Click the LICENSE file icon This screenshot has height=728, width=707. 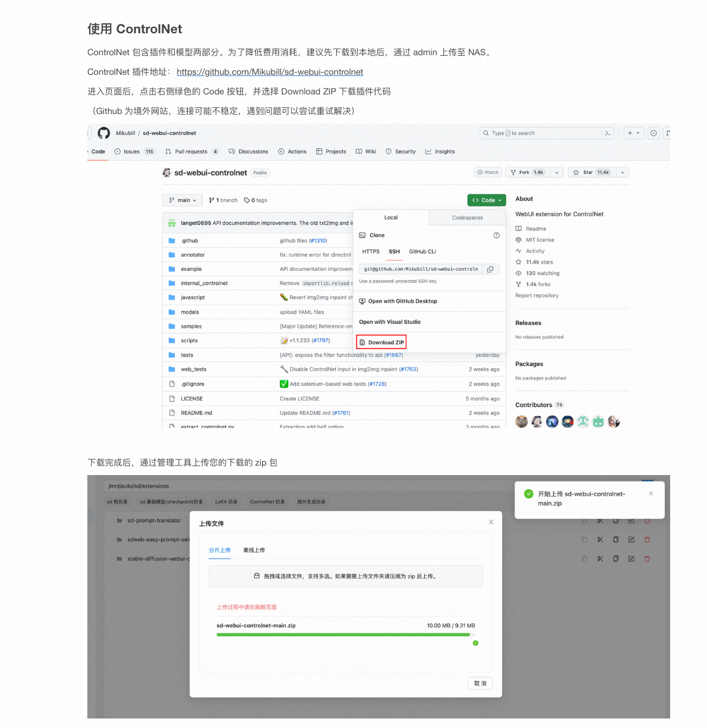[172, 398]
